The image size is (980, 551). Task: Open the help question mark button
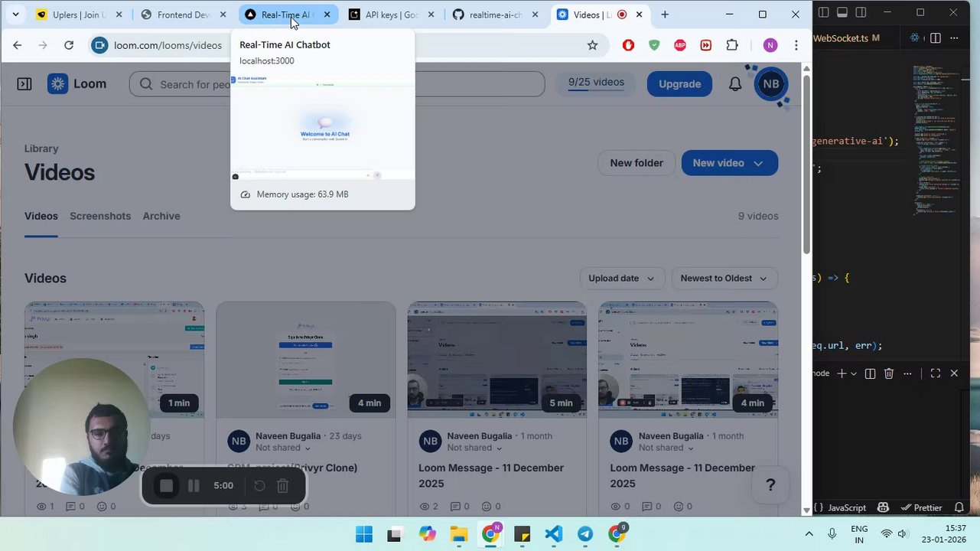770,485
